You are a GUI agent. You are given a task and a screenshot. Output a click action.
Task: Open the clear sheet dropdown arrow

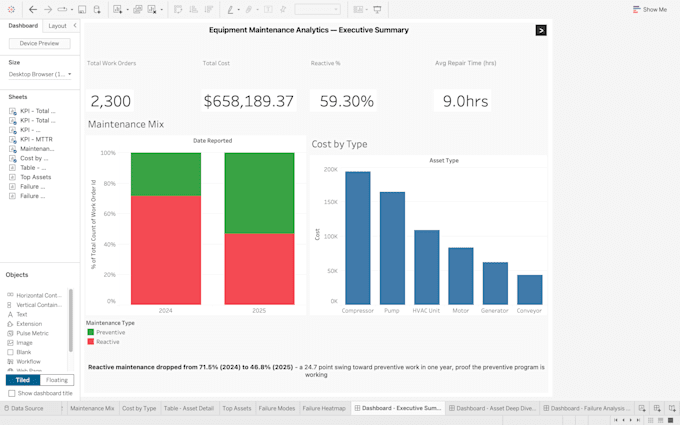pos(161,10)
